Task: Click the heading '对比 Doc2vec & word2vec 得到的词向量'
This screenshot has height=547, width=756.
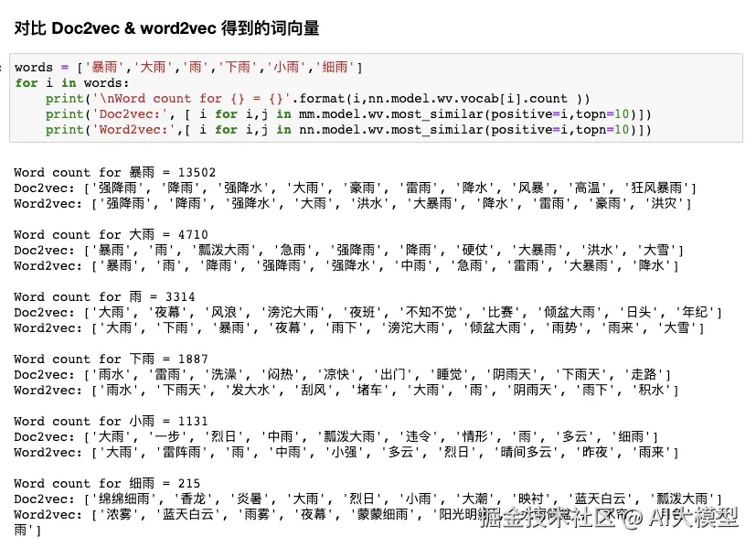Action: 166,28
